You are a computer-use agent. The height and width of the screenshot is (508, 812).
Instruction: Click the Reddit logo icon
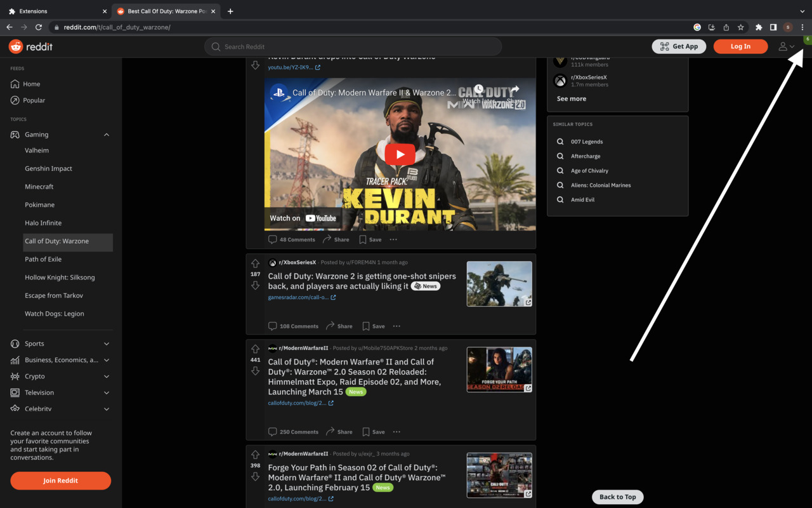tap(16, 46)
